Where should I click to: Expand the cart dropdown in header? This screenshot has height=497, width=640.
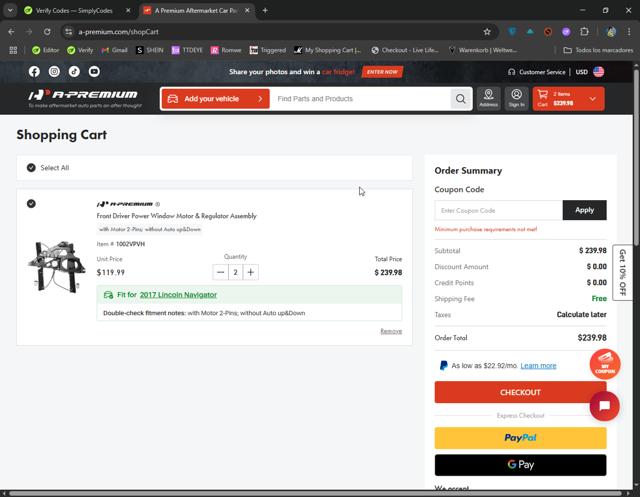coord(593,99)
